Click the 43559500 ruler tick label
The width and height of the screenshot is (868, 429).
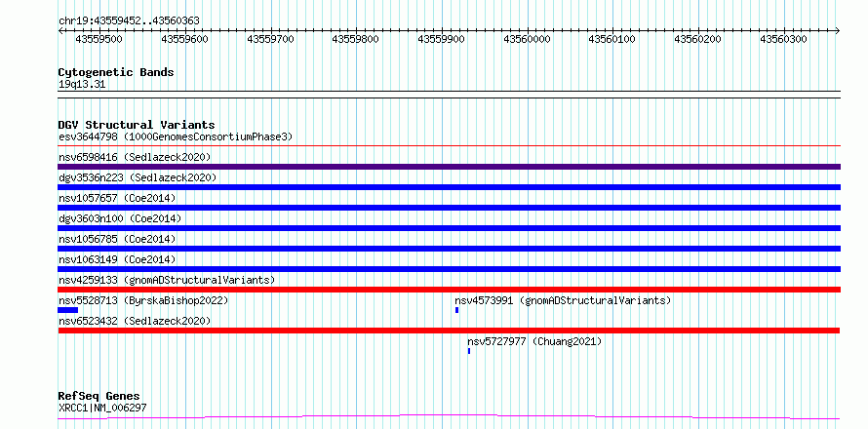99,39
